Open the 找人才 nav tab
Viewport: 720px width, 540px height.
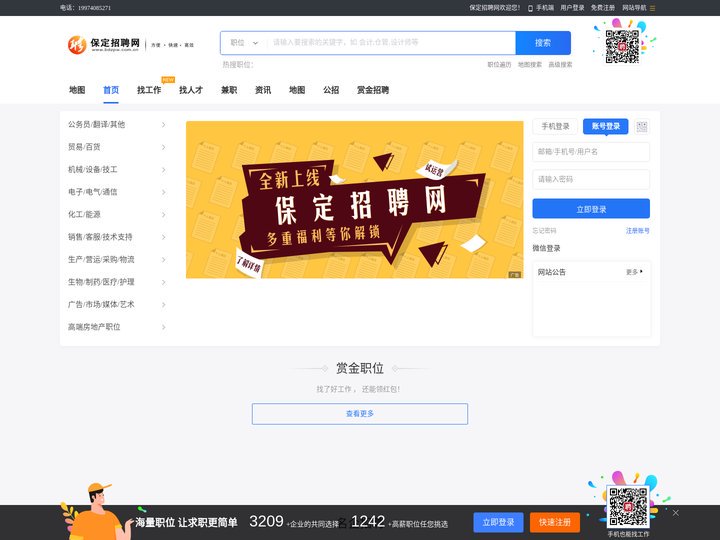[191, 90]
